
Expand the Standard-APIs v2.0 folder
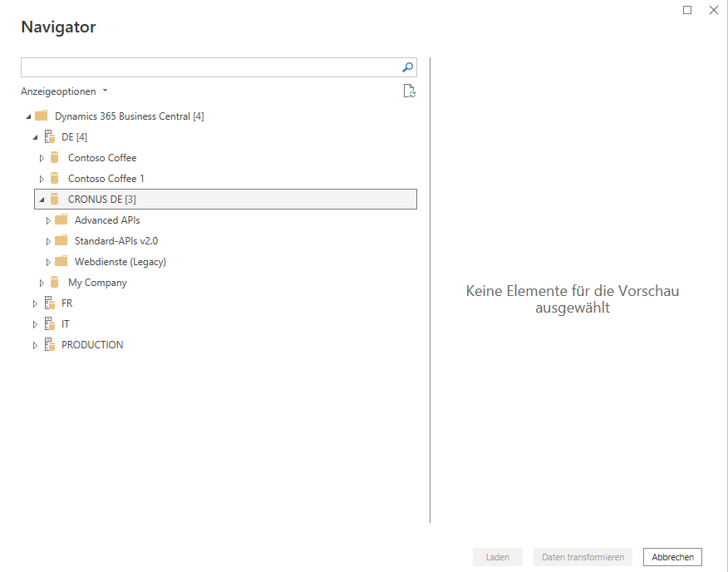coord(48,241)
